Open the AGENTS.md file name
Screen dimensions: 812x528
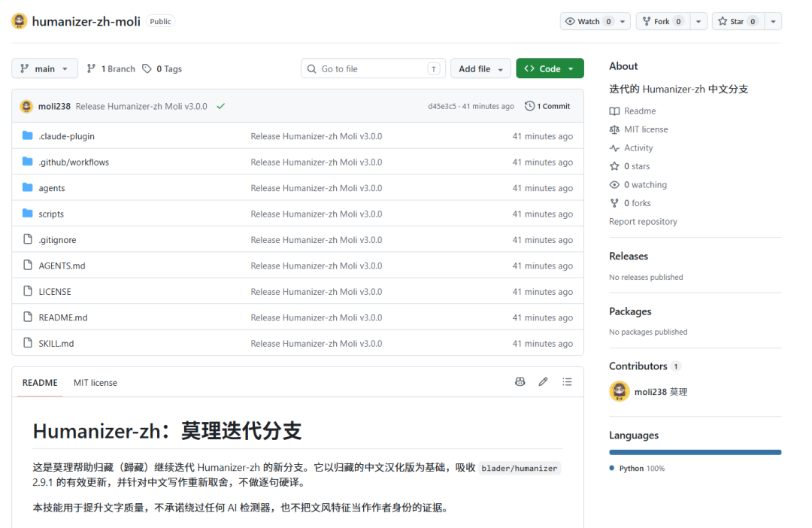point(62,266)
